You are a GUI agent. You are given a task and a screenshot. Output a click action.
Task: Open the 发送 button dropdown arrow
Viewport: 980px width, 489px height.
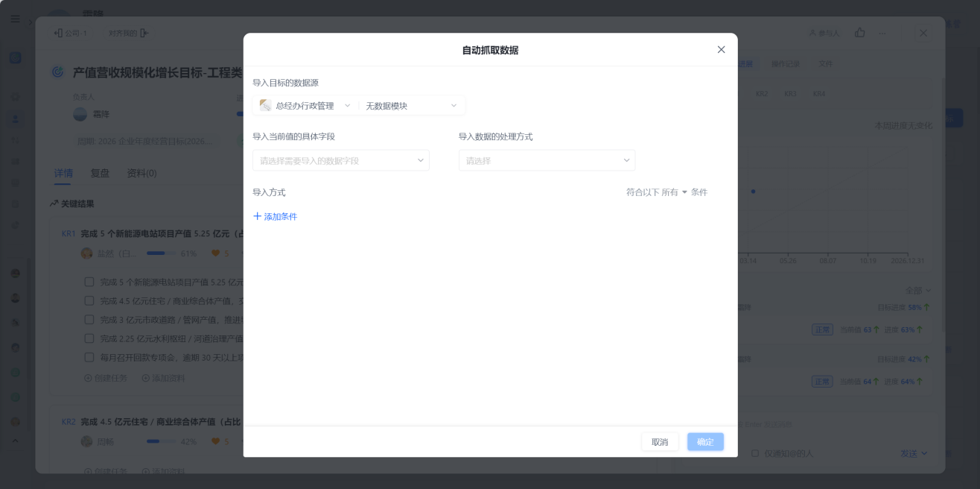coord(925,453)
